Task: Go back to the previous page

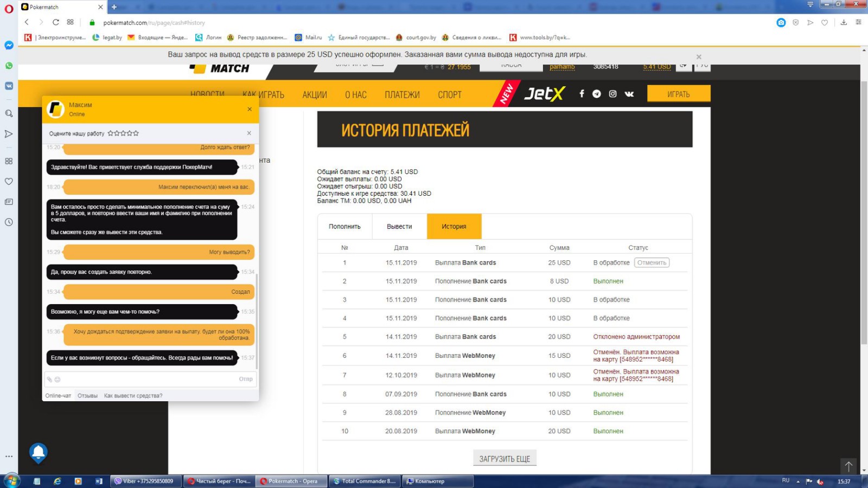Action: click(27, 22)
